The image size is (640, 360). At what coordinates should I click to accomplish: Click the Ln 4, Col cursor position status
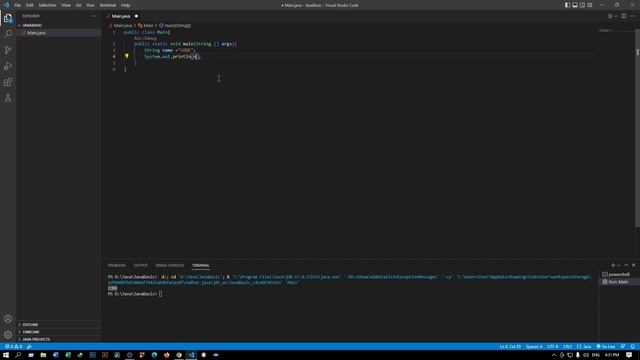coord(510,347)
